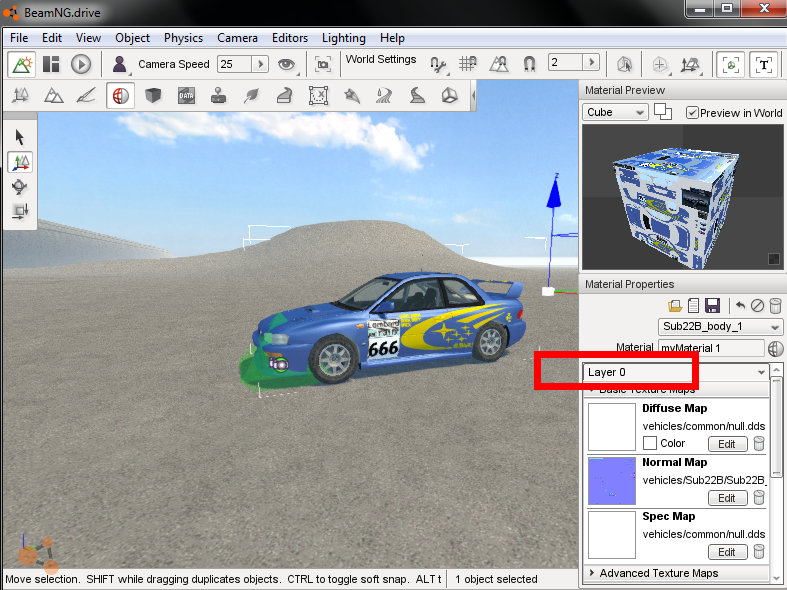Select the Rotate selection tool
The image size is (787, 590).
[20, 187]
